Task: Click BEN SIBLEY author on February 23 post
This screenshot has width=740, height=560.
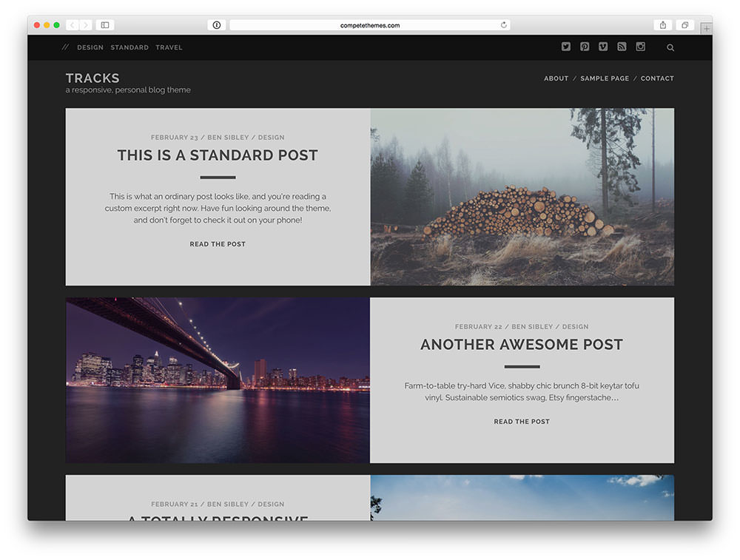Action: pos(228,138)
